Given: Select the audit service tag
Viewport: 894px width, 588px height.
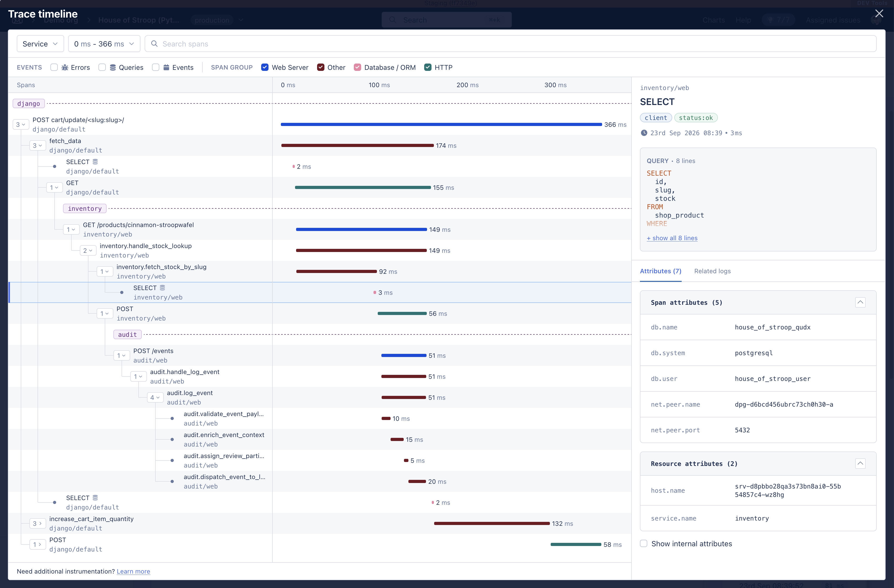Looking at the screenshot, I should [127, 334].
